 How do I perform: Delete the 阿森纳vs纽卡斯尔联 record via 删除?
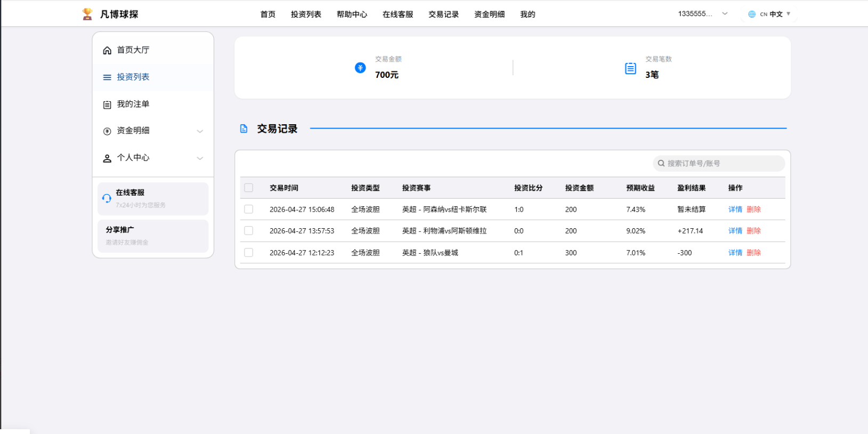pos(753,210)
